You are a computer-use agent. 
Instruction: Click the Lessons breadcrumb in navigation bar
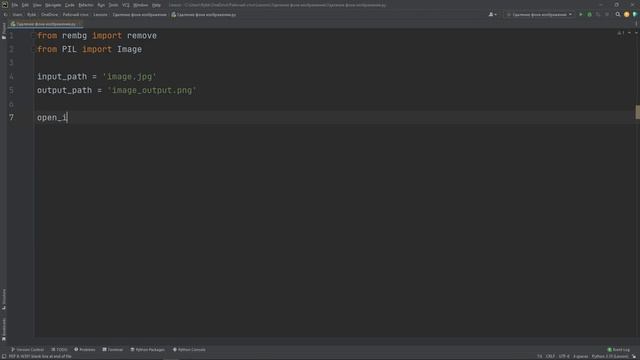click(100, 15)
